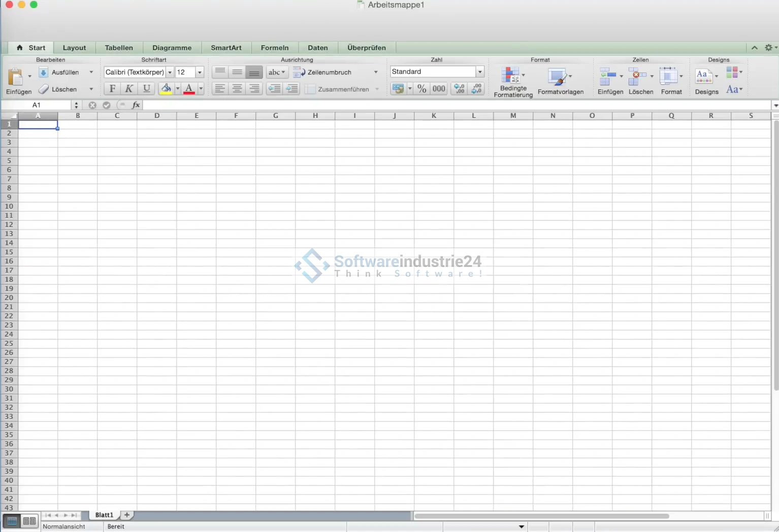Image resolution: width=779 pixels, height=532 pixels.
Task: Toggle bold formatting with F button
Action: click(x=112, y=89)
